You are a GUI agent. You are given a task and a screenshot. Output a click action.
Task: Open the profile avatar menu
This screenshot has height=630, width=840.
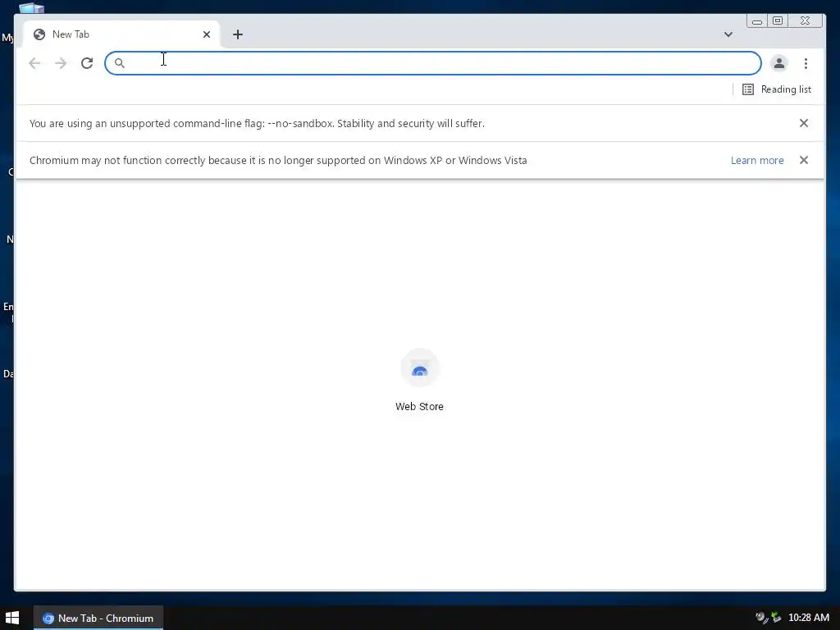(x=779, y=63)
